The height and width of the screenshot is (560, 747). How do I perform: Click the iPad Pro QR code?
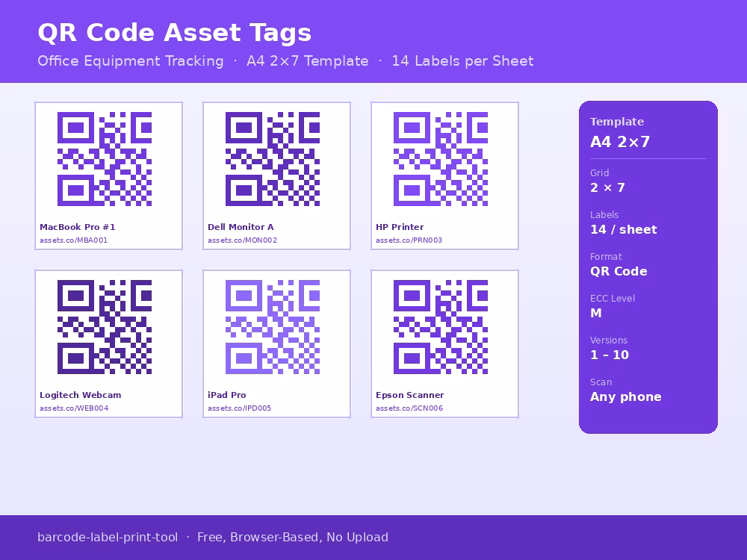pyautogui.click(x=273, y=327)
